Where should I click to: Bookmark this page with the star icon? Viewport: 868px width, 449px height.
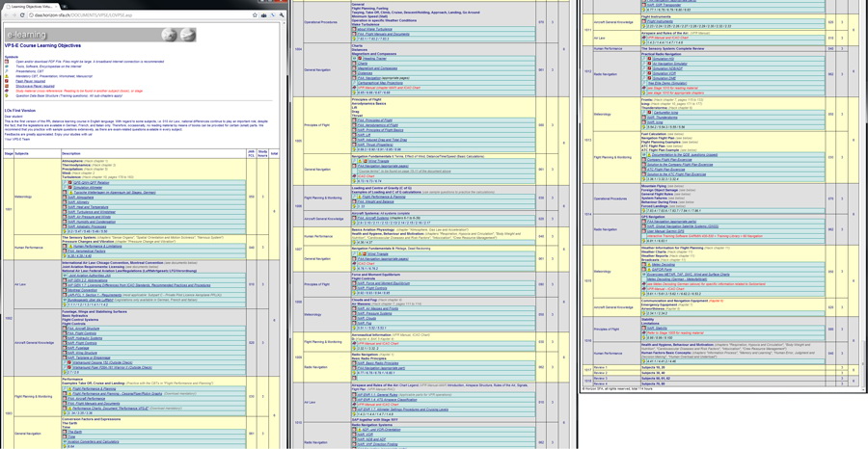254,15
